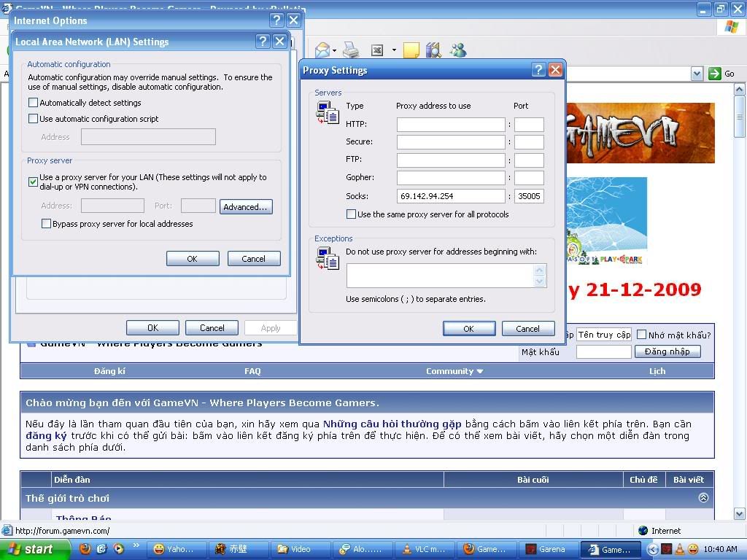This screenshot has width=747, height=560.
Task: Open the Garena taskbar item
Action: tap(548, 549)
